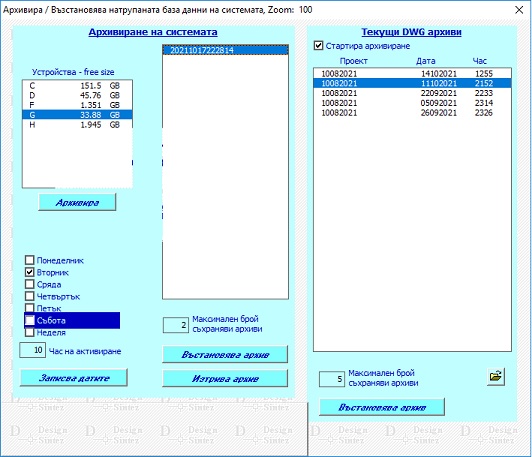The height and width of the screenshot is (457, 532).
Task: Close the archive dialog window
Action: click(x=519, y=10)
